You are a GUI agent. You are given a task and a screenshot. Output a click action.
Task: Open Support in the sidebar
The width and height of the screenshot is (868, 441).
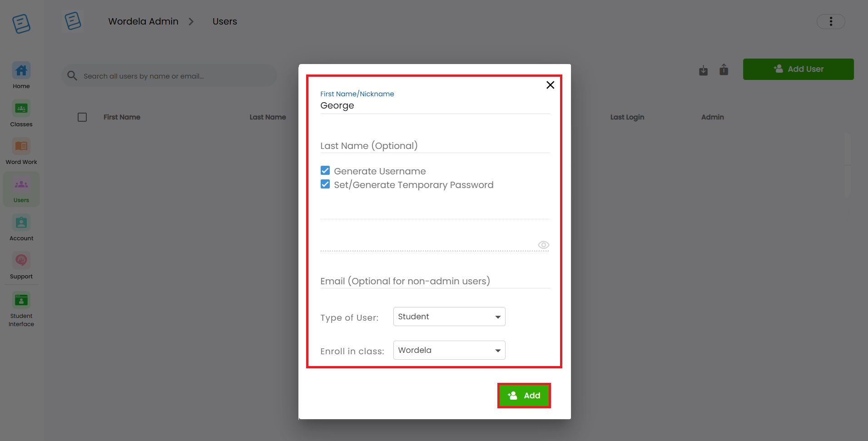coord(21,260)
